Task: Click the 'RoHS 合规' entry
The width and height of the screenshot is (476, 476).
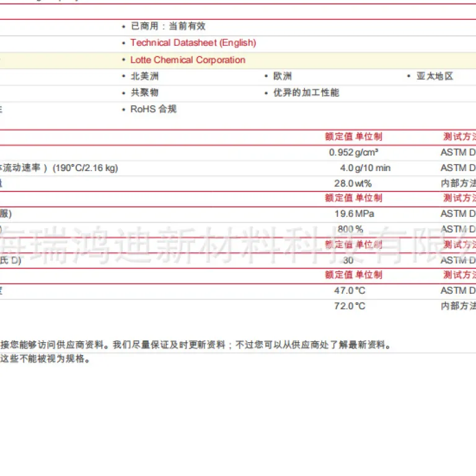Action: 153,109
